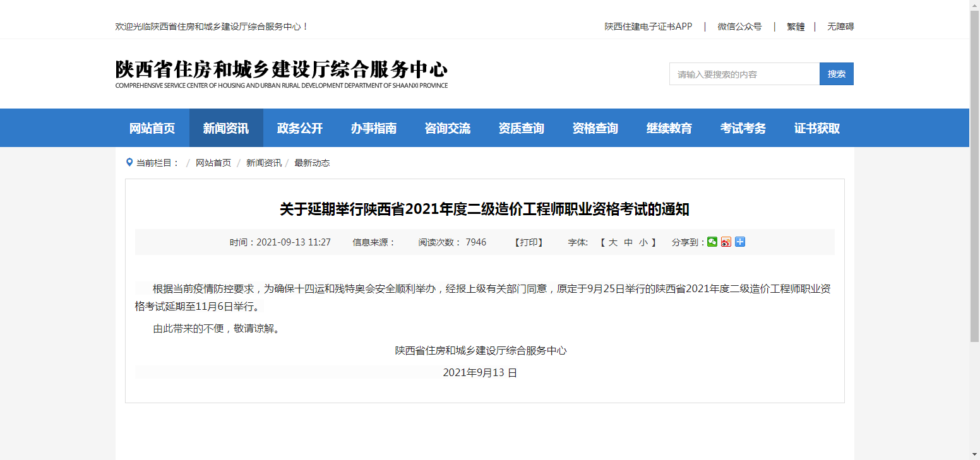The width and height of the screenshot is (980, 460).
Task: Switch font size to 小
Action: coord(643,242)
